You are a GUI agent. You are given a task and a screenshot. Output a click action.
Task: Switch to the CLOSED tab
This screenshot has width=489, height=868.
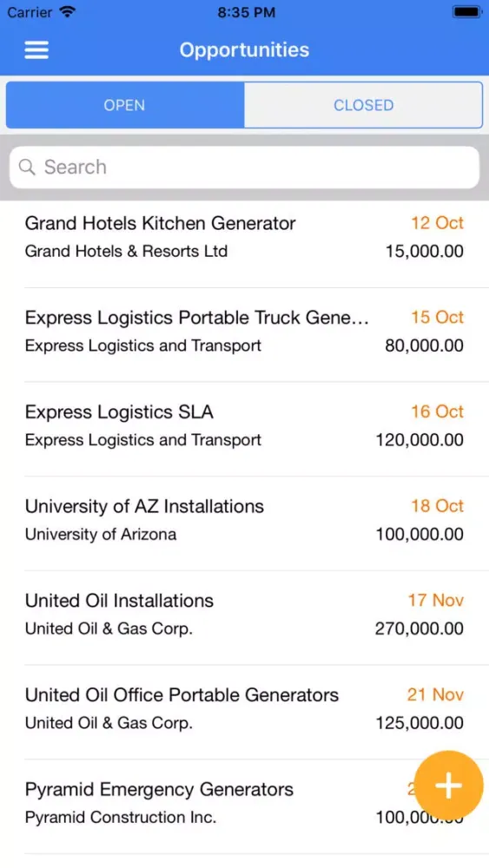pos(363,105)
